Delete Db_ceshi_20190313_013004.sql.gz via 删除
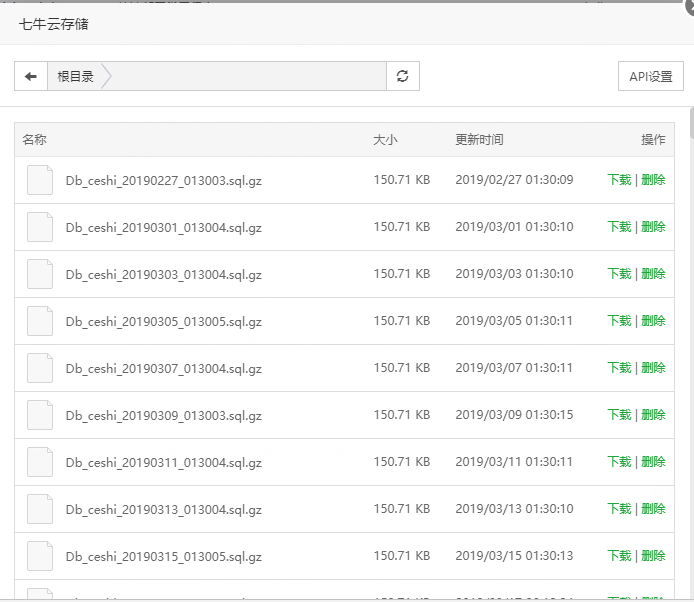 pyautogui.click(x=653, y=509)
